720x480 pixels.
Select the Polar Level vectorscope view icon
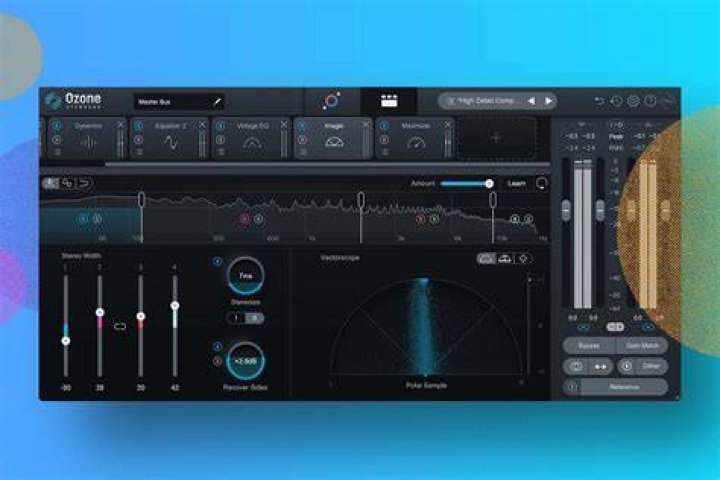[505, 259]
